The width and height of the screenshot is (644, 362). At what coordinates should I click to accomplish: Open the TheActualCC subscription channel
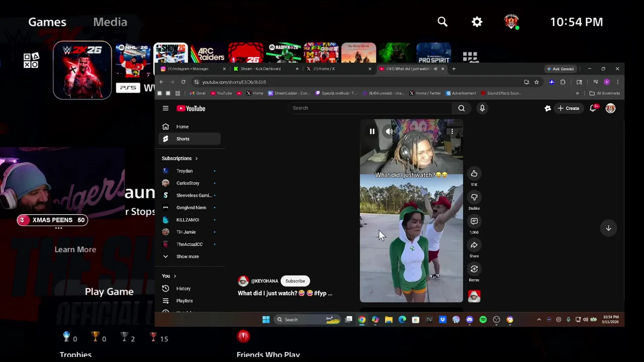click(189, 244)
